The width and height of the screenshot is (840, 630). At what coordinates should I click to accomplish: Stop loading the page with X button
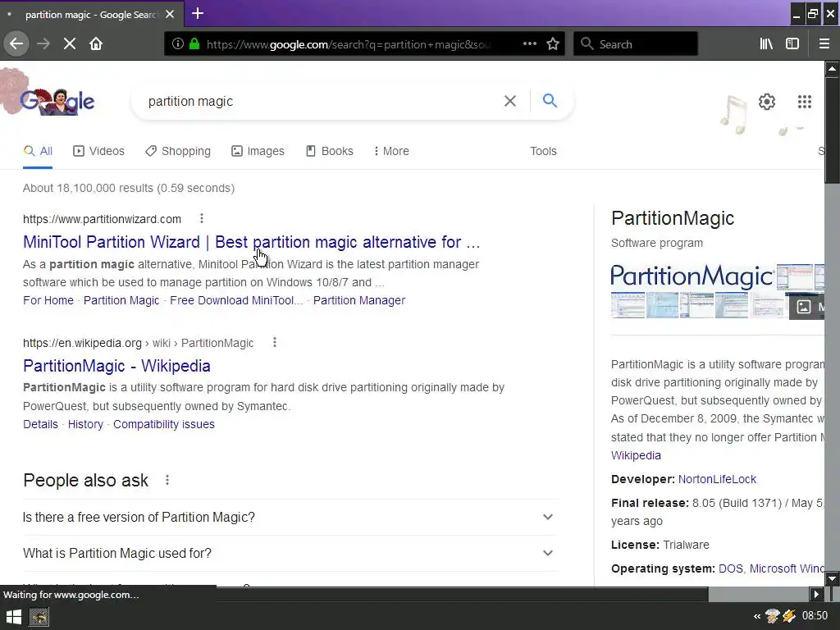[70, 44]
